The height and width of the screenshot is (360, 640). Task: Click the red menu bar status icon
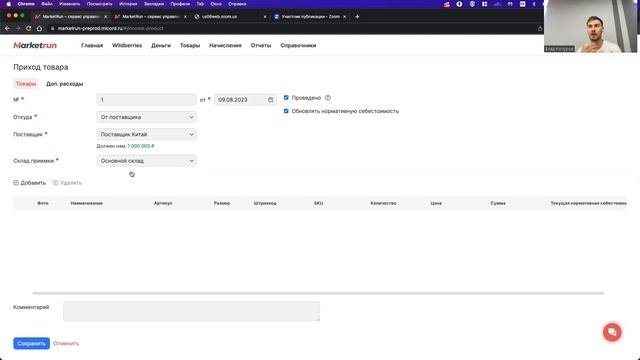click(447, 4)
